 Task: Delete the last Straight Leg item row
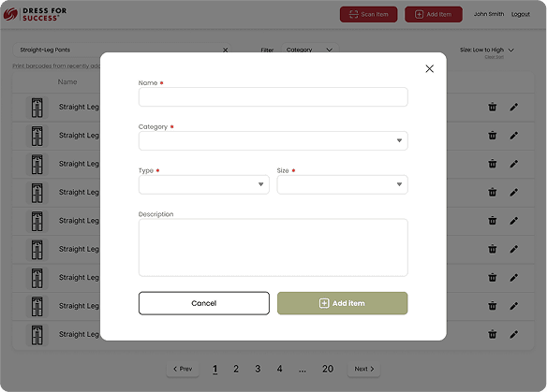[493, 334]
